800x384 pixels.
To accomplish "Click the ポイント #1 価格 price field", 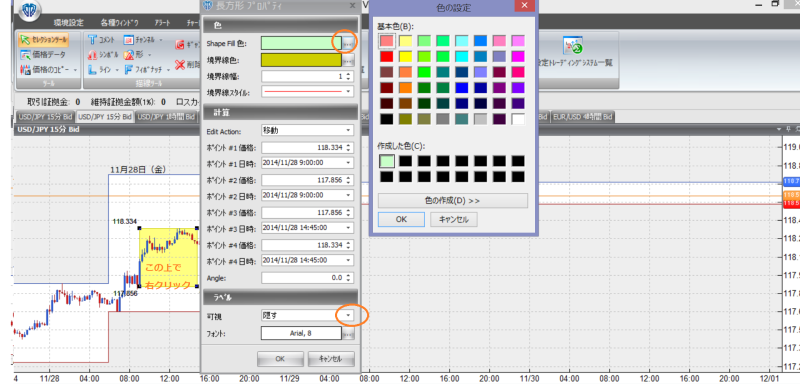I will (x=307, y=147).
